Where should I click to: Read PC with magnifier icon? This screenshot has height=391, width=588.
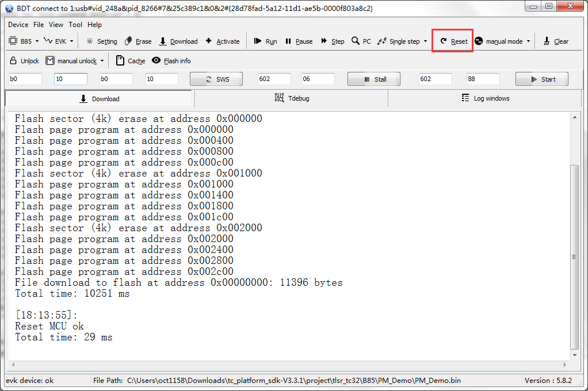(356, 41)
